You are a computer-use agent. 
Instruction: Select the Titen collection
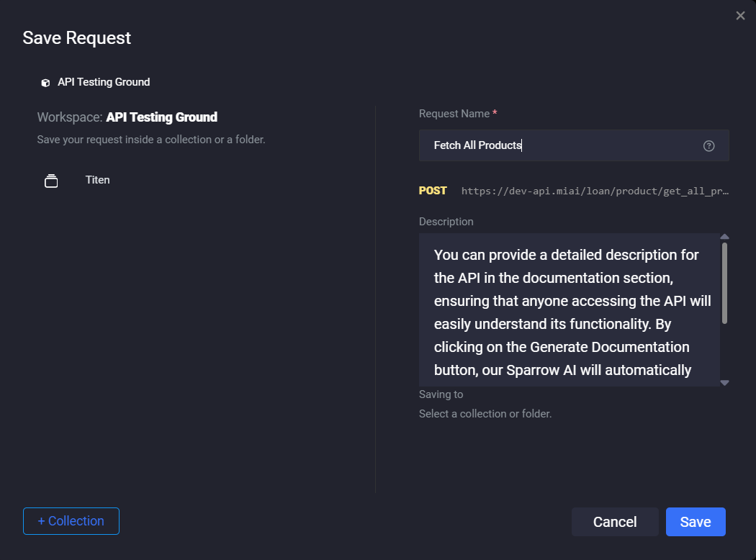97,180
